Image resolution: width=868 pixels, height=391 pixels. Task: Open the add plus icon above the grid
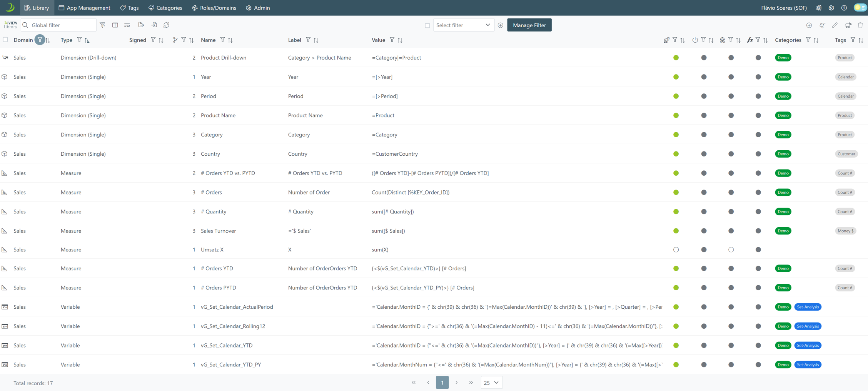click(x=809, y=25)
